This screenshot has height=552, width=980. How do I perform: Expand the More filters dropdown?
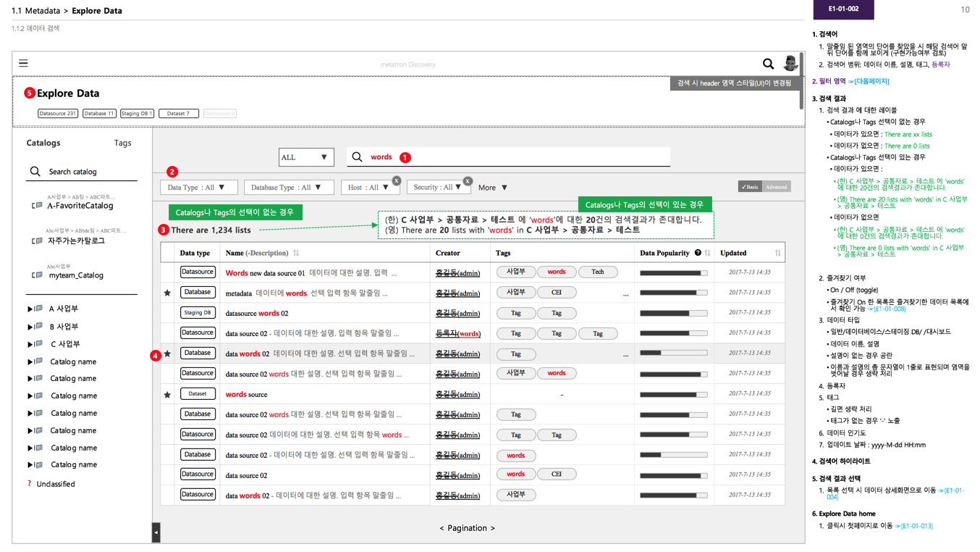pos(493,188)
